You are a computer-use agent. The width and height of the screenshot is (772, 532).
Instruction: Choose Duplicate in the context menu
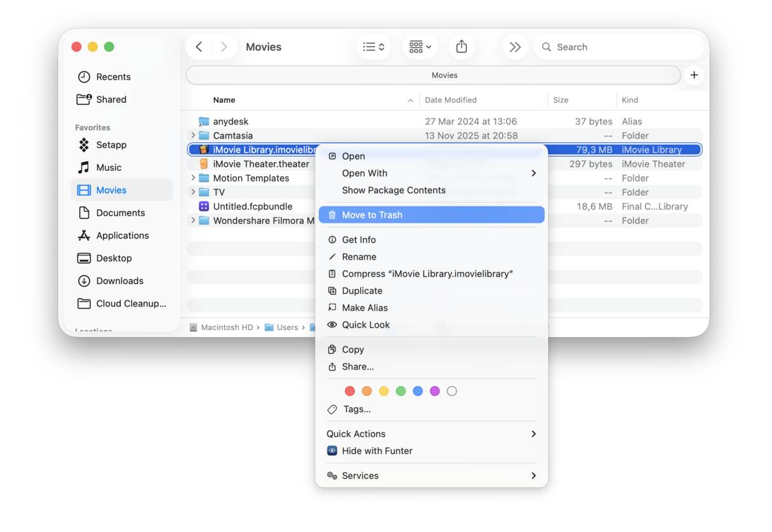[x=432, y=291]
